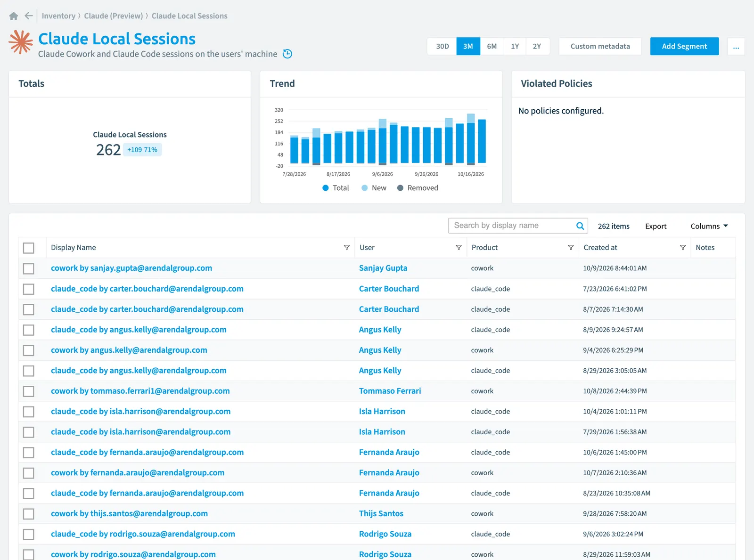This screenshot has width=754, height=560.
Task: Open user Thijs Santos
Action: 381,513
